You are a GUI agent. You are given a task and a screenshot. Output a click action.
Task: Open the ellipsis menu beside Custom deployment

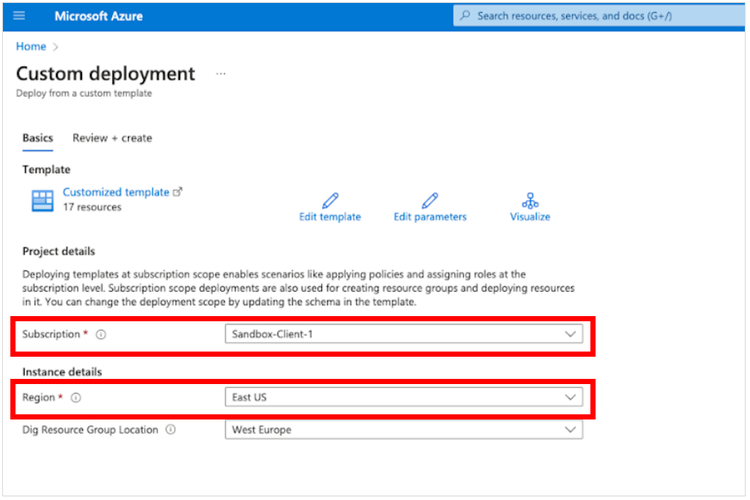(221, 74)
